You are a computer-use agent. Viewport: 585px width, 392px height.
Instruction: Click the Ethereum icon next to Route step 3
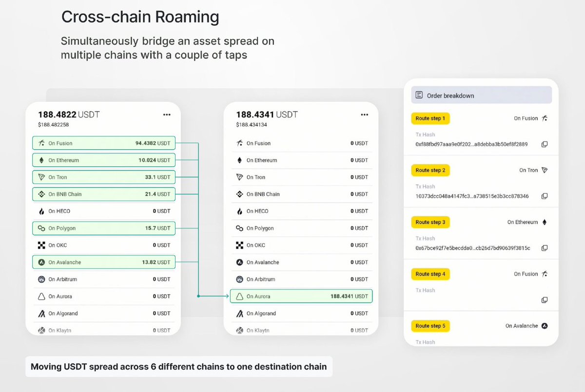click(x=545, y=222)
